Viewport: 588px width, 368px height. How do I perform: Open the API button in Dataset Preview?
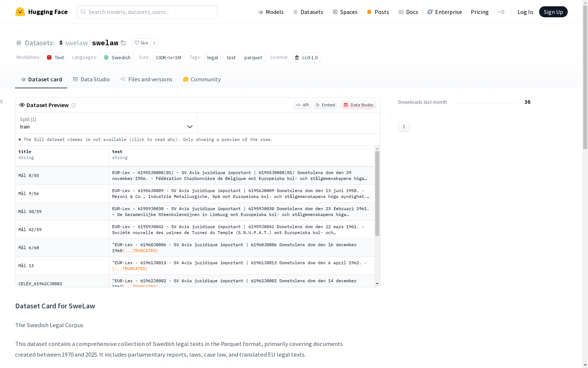coord(302,105)
